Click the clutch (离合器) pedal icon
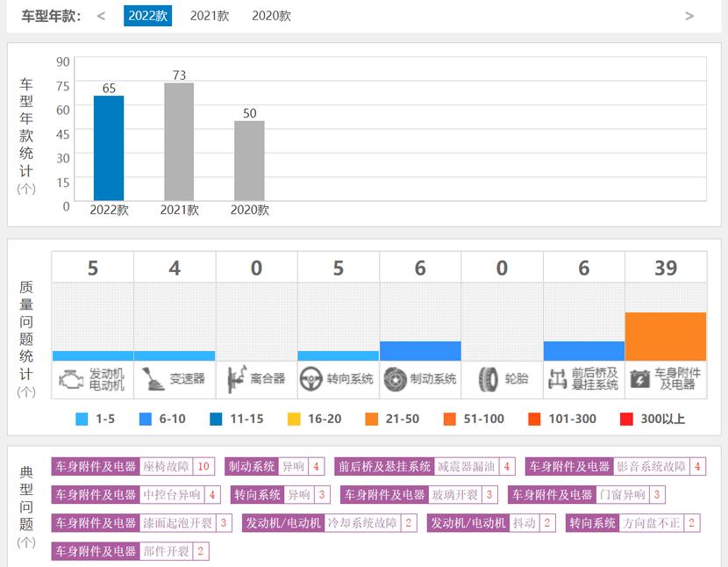The image size is (728, 567). (237, 379)
